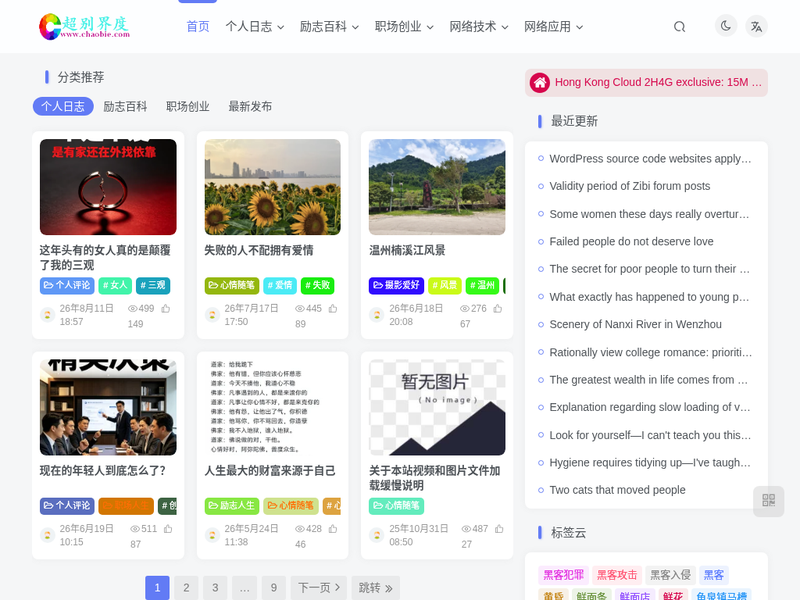
Task: Click the # 温州 tag
Action: click(482, 285)
